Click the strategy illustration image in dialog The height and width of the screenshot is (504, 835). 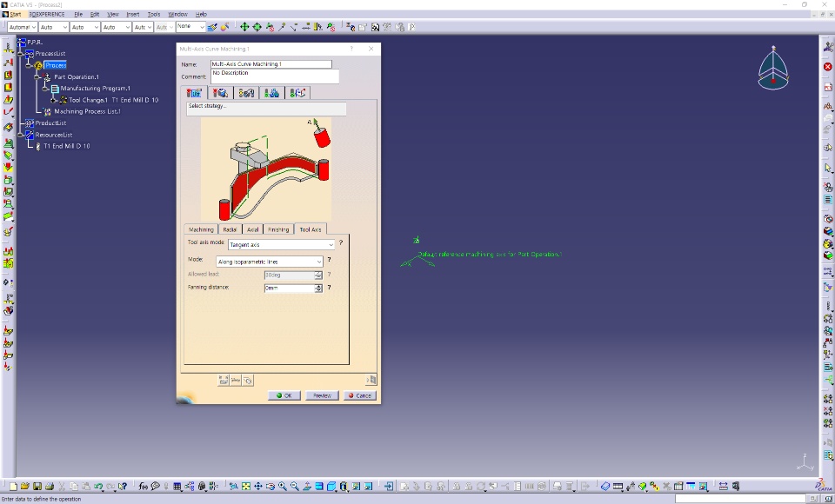point(266,169)
